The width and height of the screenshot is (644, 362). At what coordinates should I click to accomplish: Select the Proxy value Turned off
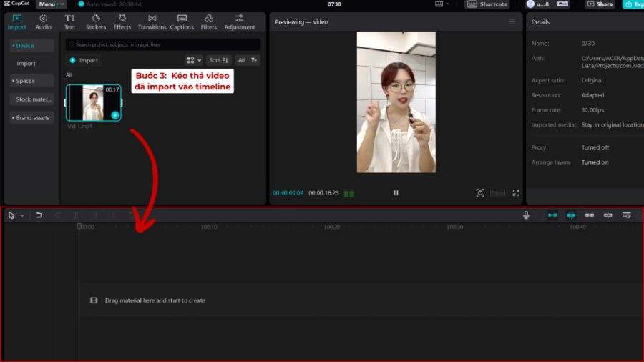[x=595, y=147]
